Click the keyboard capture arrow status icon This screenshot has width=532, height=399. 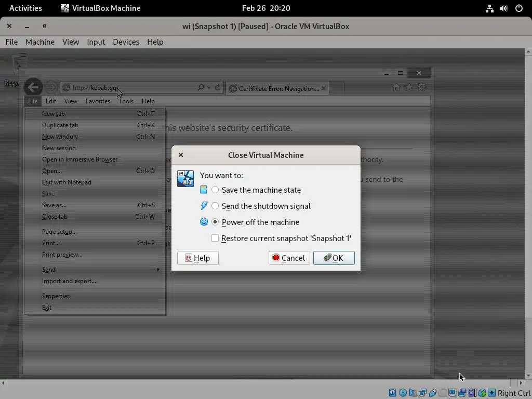pyautogui.click(x=491, y=393)
